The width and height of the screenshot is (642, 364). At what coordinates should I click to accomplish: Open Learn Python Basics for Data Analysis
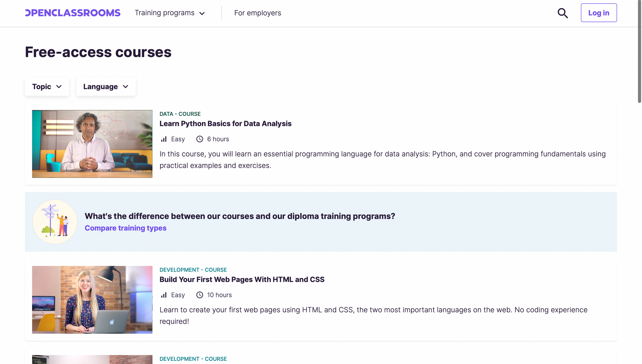(225, 123)
